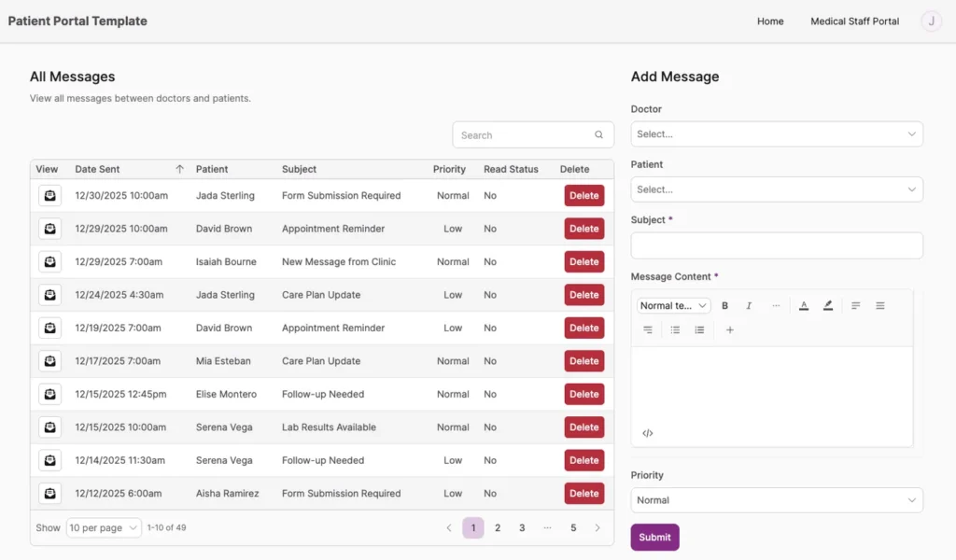Image resolution: width=956 pixels, height=560 pixels.
Task: Toggle italic formatting in message editor
Action: tap(749, 305)
